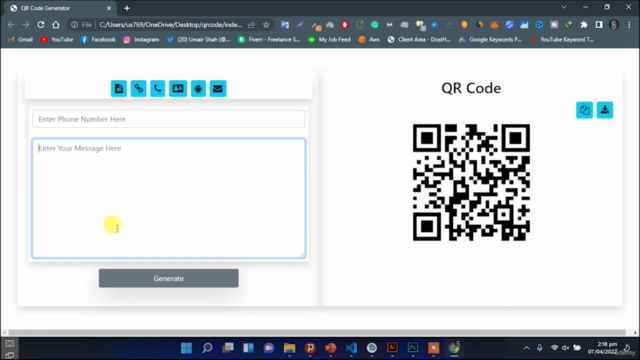Open the YouTube Keyword T... bookmark

click(562, 40)
